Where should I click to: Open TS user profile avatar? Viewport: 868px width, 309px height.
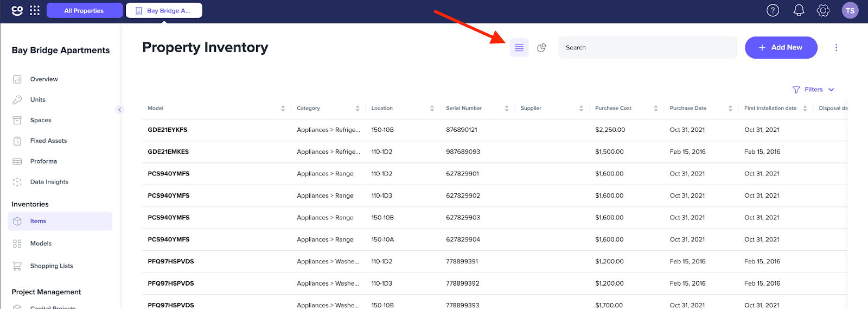[850, 10]
